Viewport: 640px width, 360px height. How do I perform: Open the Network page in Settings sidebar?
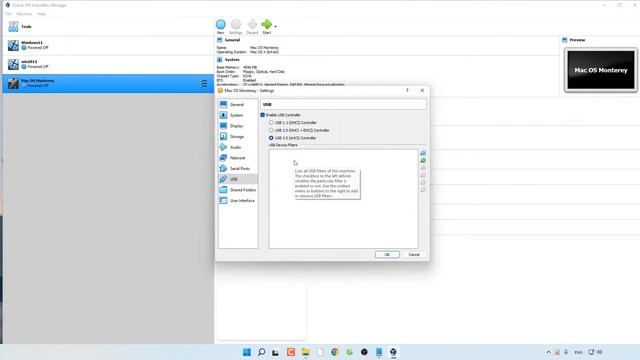237,158
